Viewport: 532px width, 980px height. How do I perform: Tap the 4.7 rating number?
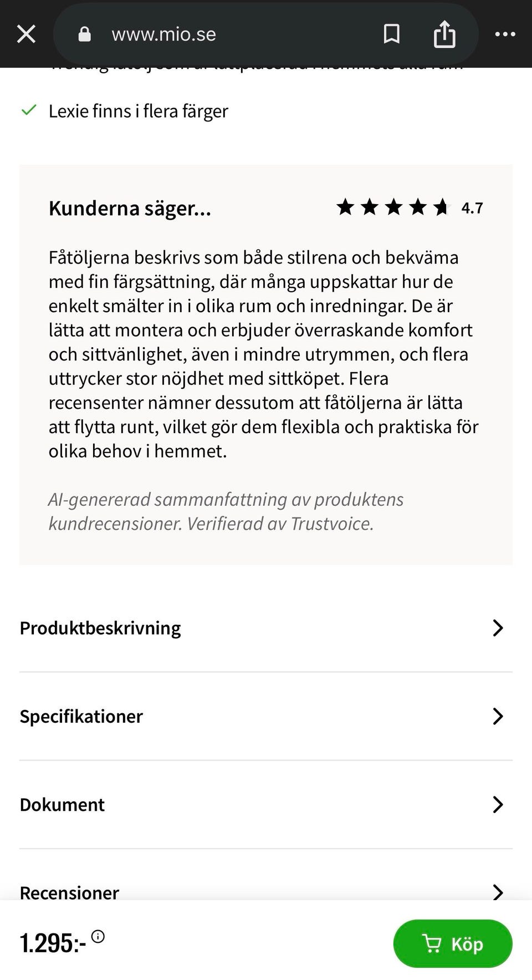pyautogui.click(x=472, y=208)
